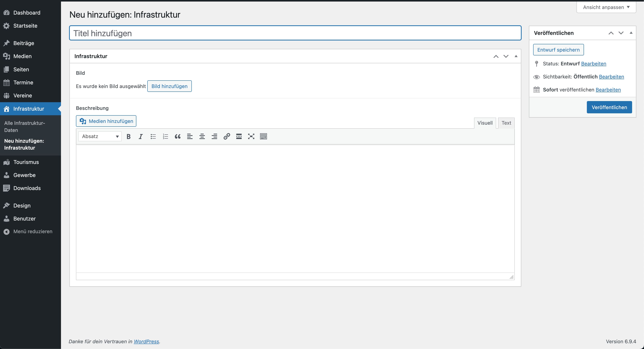Focus the Titel hinzufügen input field
Screen dimensions: 644x349
(295, 33)
